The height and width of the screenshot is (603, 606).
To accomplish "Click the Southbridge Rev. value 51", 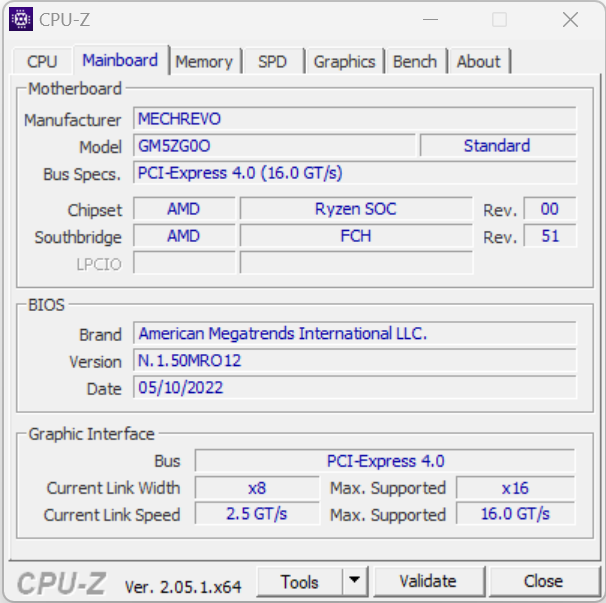I will pos(550,236).
